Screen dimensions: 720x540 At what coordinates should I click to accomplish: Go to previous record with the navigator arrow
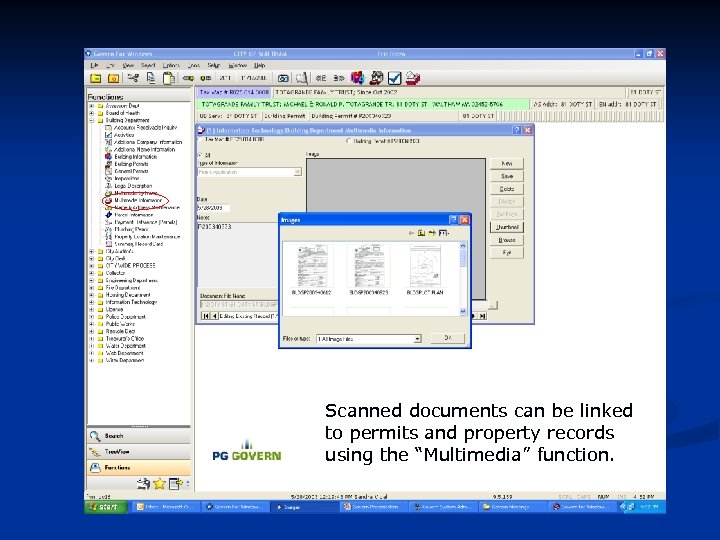214,316
